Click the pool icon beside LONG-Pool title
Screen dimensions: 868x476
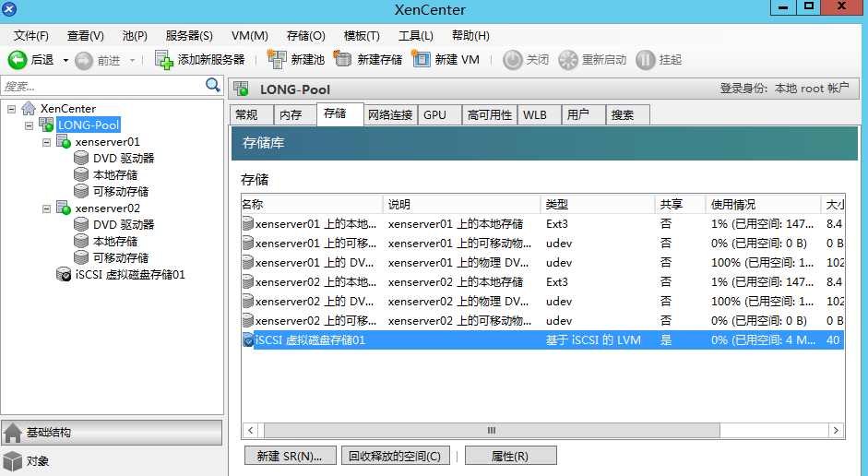tap(242, 89)
